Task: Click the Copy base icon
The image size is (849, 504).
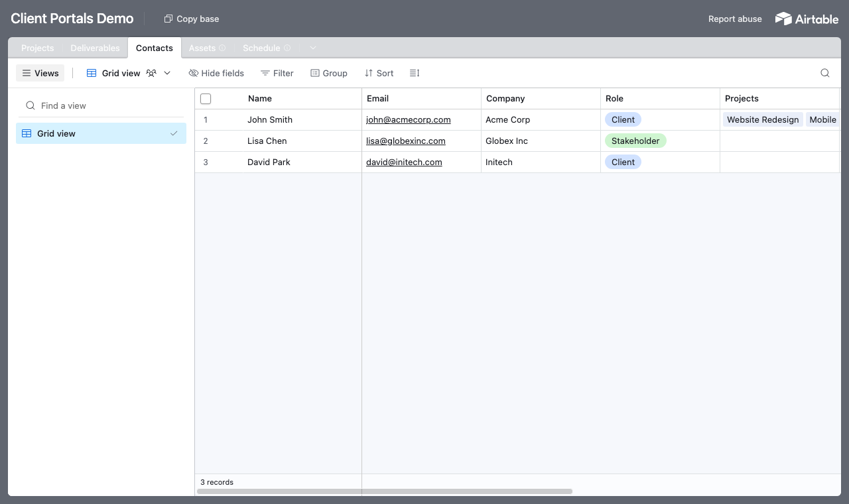Action: (168, 19)
